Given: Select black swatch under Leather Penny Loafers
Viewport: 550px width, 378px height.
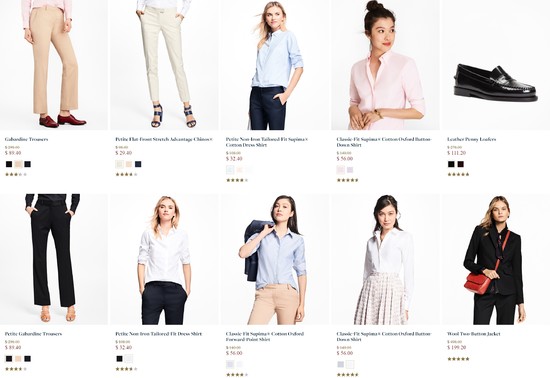Looking at the screenshot, I should coord(451,164).
